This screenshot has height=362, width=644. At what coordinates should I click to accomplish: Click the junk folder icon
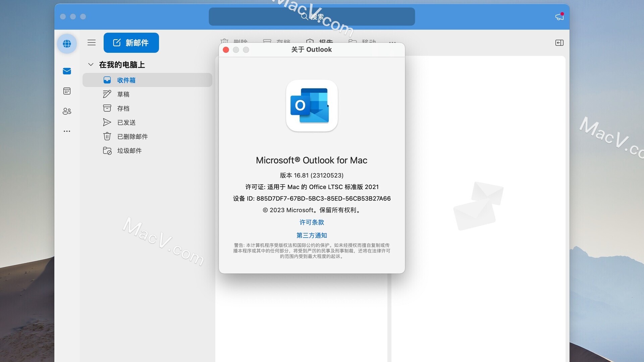[x=107, y=150]
